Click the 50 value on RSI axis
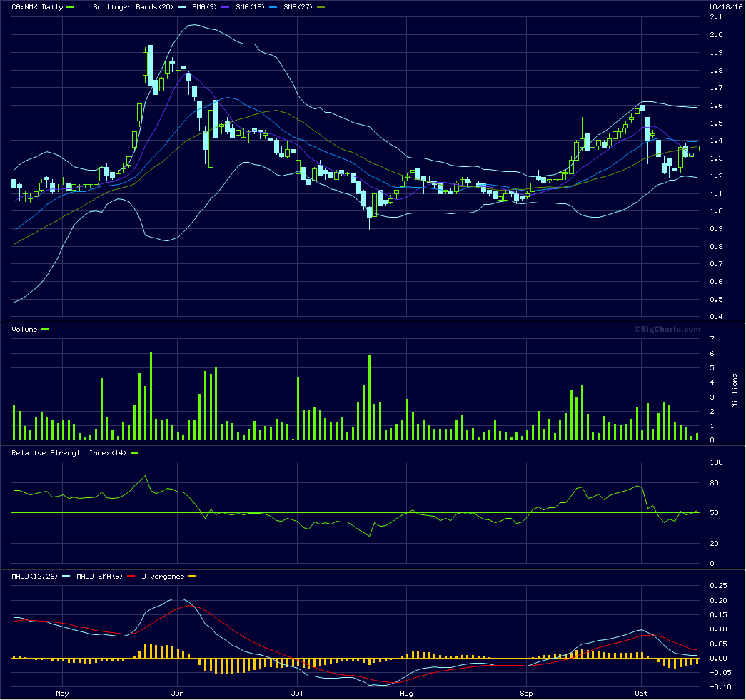 point(714,513)
